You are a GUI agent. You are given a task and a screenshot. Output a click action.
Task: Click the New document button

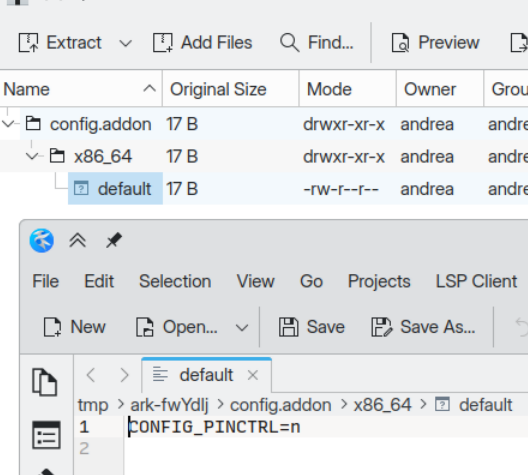tap(74, 327)
